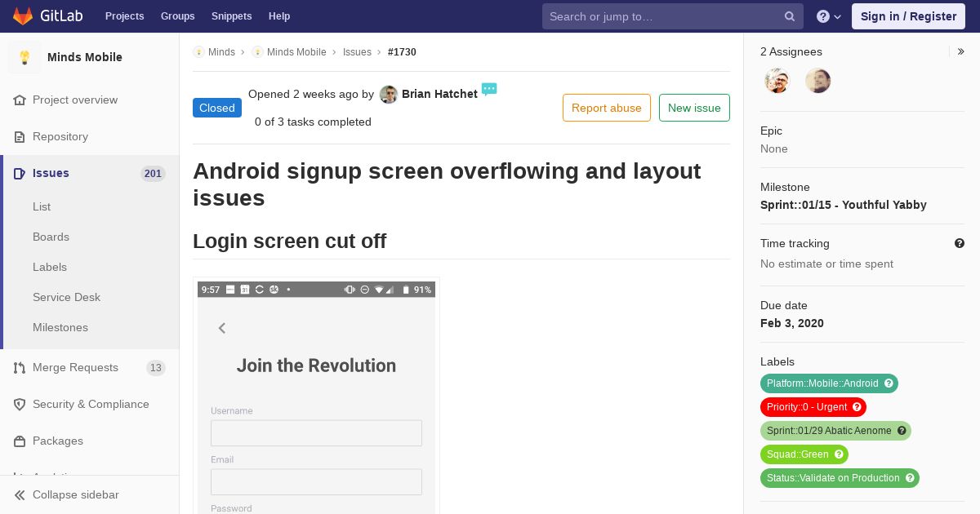This screenshot has height=514, width=980.
Task: Open the issues List view
Action: 42,206
